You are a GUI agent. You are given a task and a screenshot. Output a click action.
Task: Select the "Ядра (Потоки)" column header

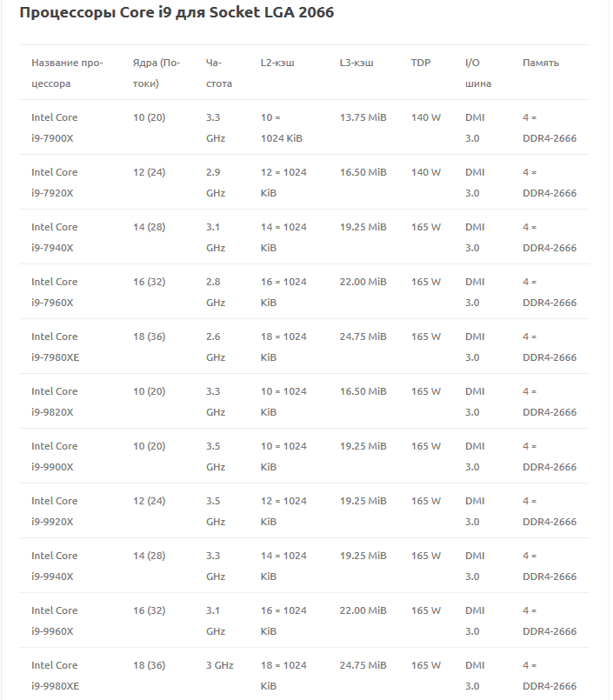157,73
